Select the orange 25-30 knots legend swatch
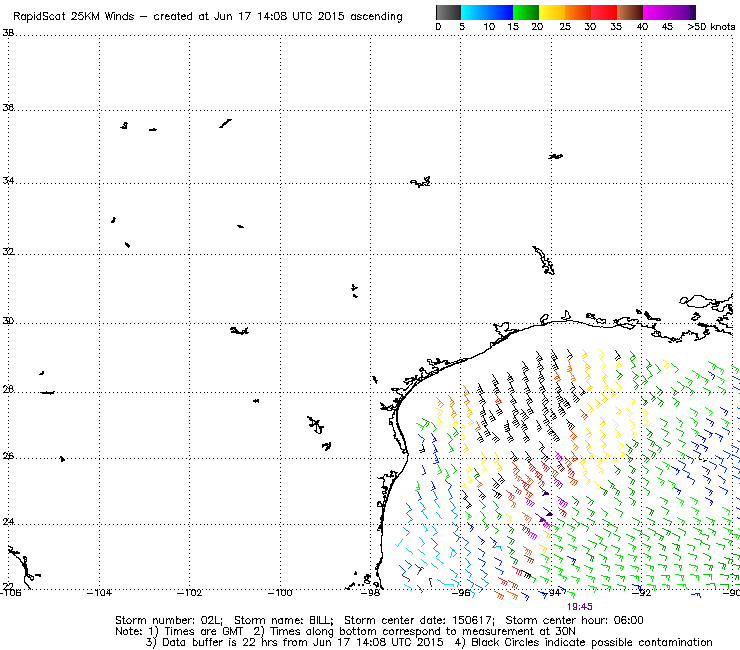Viewport: 740px width, 650px height. tap(578, 12)
